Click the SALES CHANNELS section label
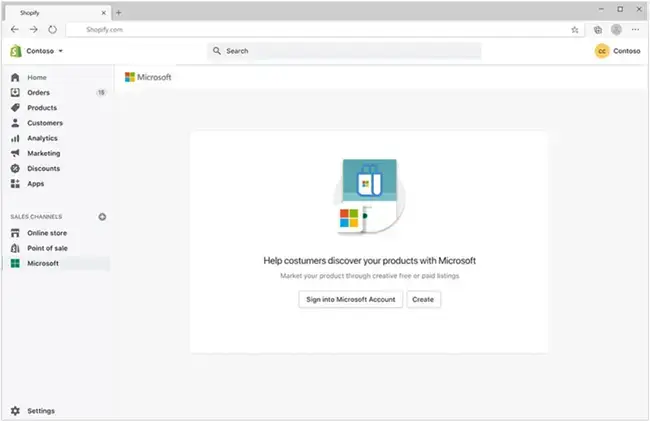The width and height of the screenshot is (650, 421). (36, 217)
